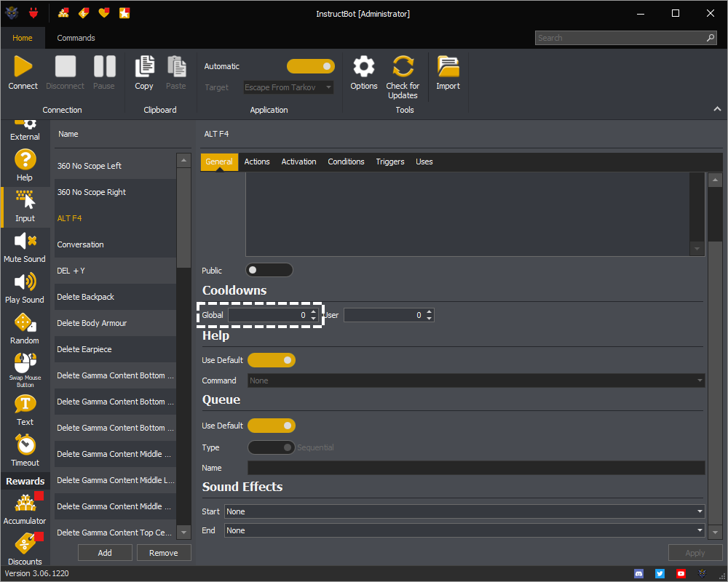Open the Sound Effects Start dropdown
Screen dimensions: 728x582
(x=464, y=511)
